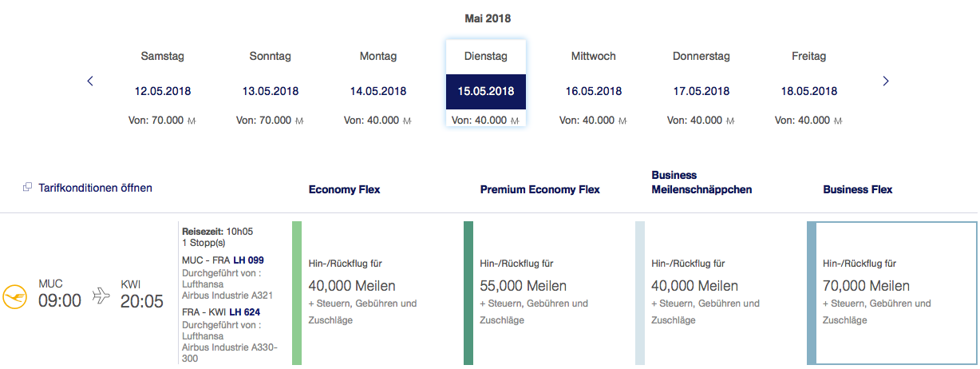Select Samstag 12.05.2018 date tab
The height and width of the screenshot is (369, 980).
[163, 88]
